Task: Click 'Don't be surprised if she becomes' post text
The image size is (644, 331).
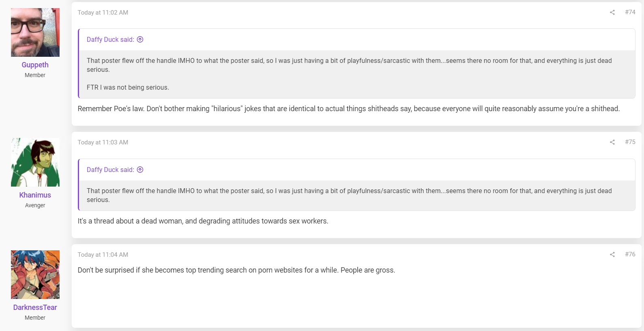Action: click(236, 270)
